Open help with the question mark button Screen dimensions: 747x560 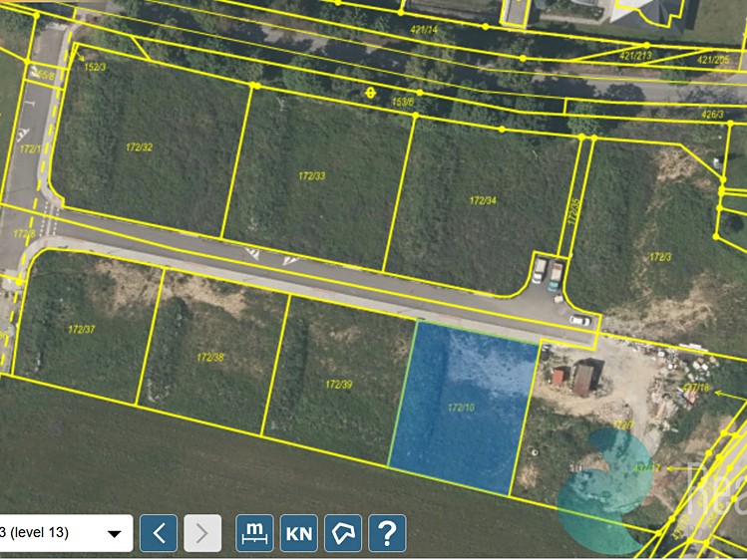(387, 533)
